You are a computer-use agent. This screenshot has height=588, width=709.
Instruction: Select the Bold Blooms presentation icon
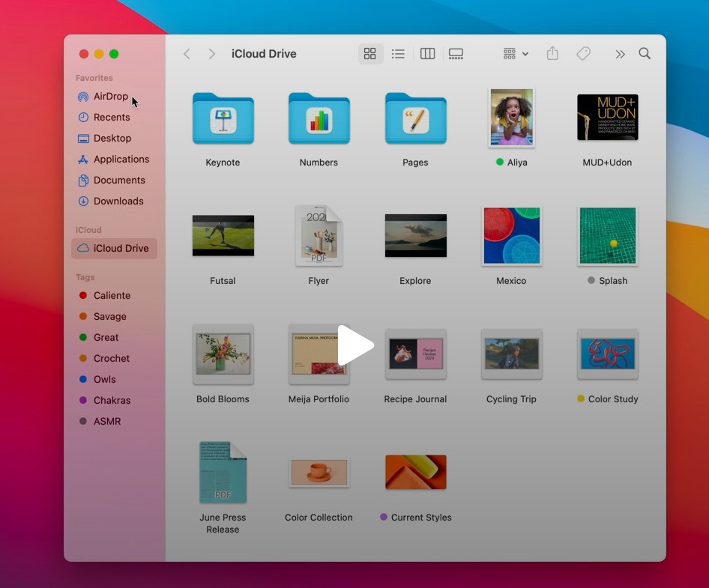223,354
